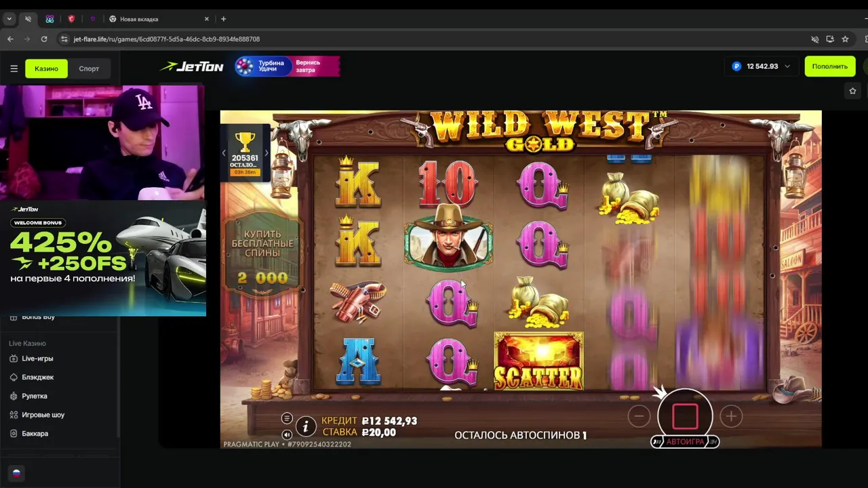Select the atom-icon pinned tab
This screenshot has height=488, width=868.
[50, 19]
